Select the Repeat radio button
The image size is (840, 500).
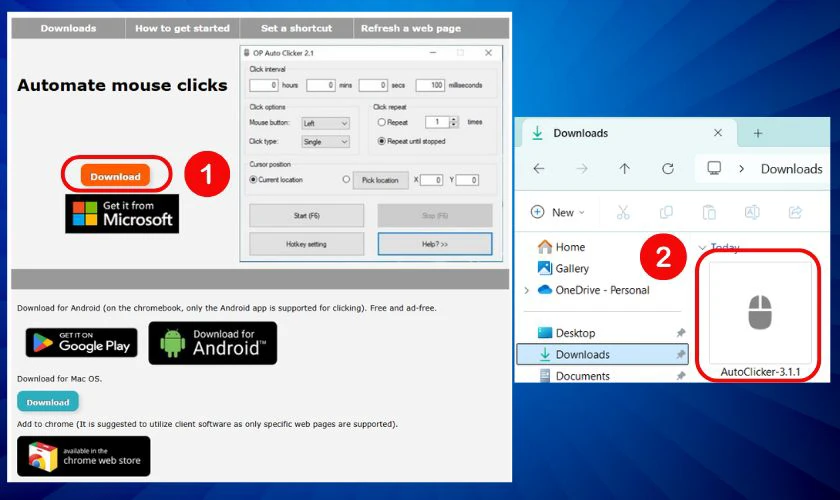(x=381, y=123)
